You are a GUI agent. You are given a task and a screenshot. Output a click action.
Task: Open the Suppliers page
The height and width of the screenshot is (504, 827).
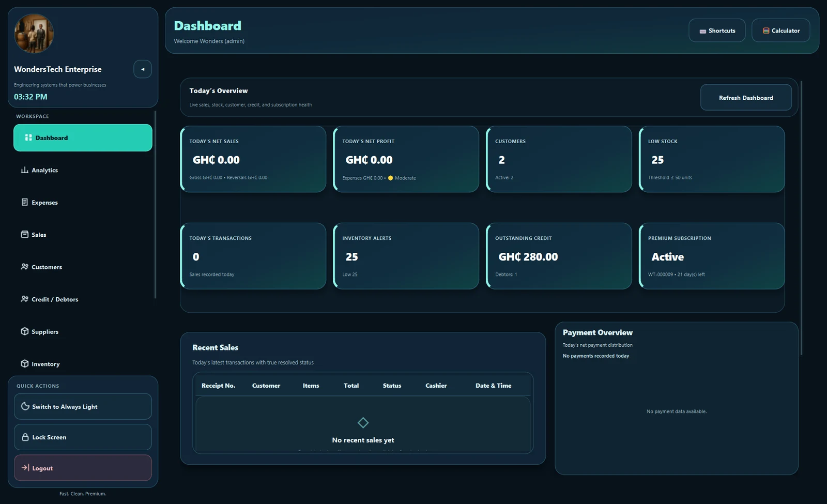[x=83, y=331]
